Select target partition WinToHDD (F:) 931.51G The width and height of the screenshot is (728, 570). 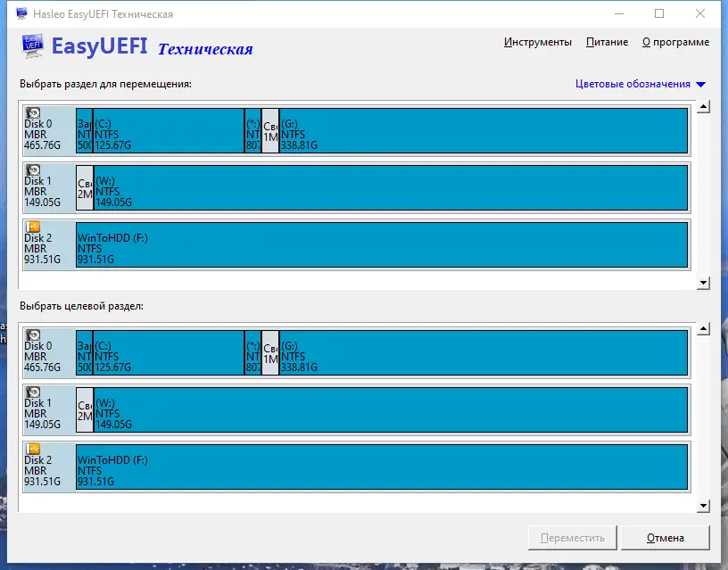pos(382,467)
